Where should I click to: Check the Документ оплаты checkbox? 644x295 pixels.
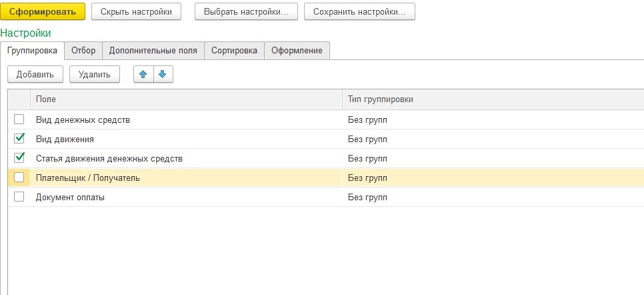point(19,197)
